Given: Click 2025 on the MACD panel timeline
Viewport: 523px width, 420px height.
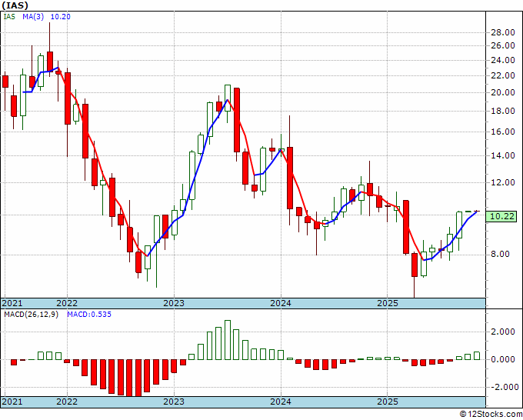Looking at the screenshot, I should [x=388, y=402].
